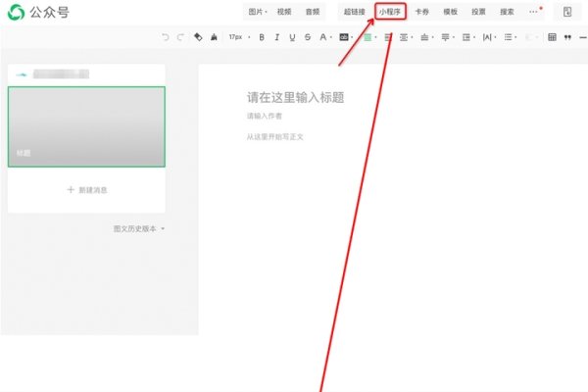The image size is (588, 392).
Task: Open the text background color picker
Action: [346, 37]
